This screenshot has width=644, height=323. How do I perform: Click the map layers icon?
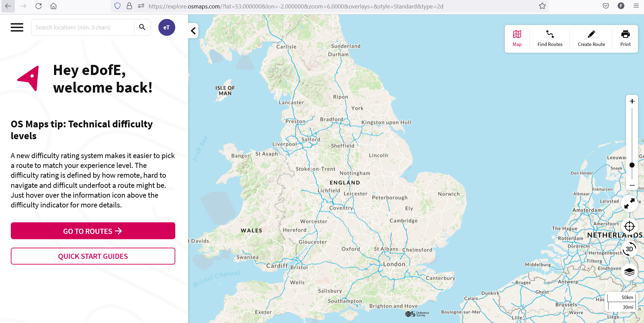(x=629, y=272)
